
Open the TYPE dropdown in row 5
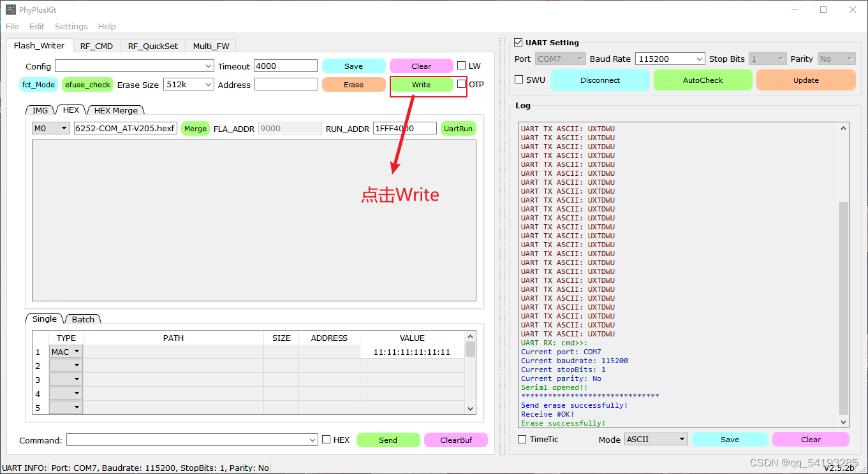pos(66,408)
